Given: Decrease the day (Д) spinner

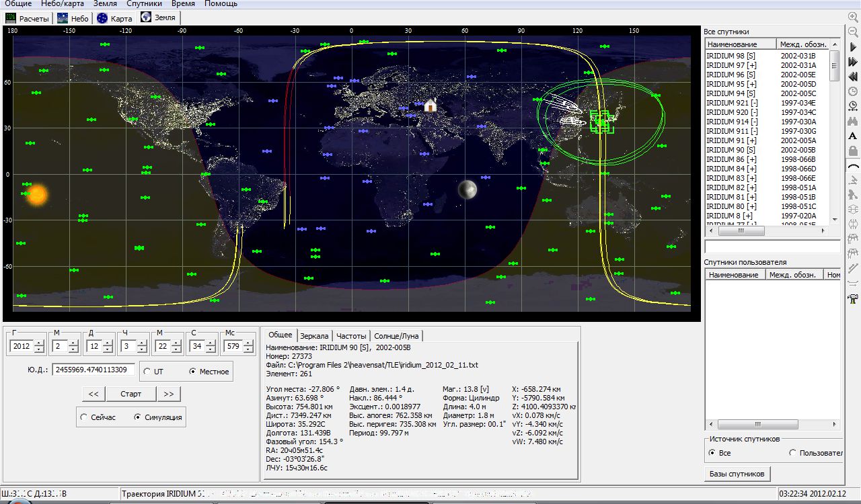Looking at the screenshot, I should tap(107, 350).
